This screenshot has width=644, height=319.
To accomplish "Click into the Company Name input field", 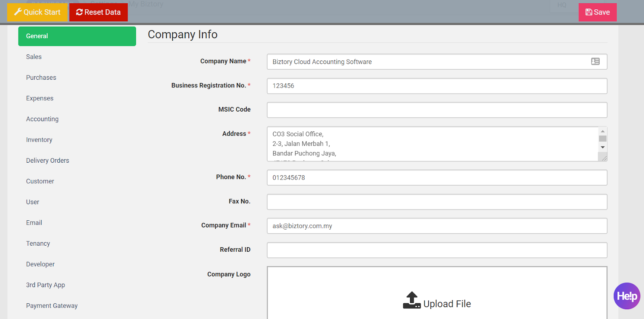I will coord(437,62).
